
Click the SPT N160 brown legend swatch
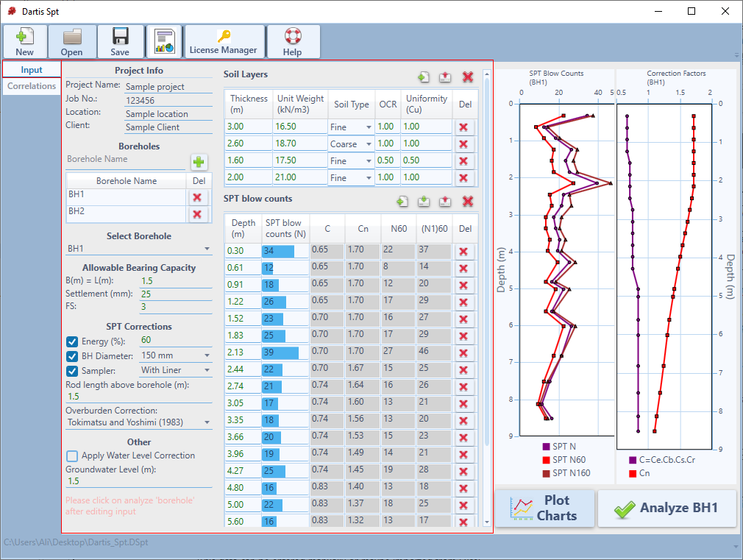click(x=547, y=473)
